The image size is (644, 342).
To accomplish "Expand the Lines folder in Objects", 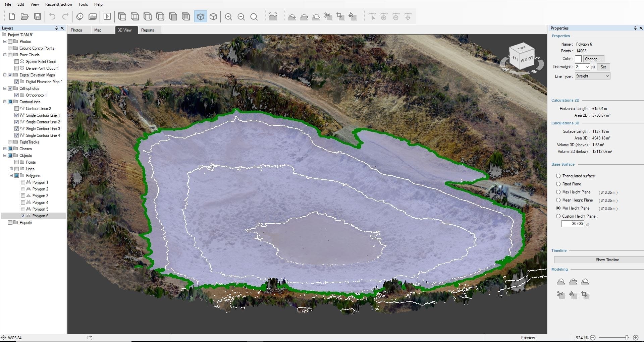I will tap(11, 169).
